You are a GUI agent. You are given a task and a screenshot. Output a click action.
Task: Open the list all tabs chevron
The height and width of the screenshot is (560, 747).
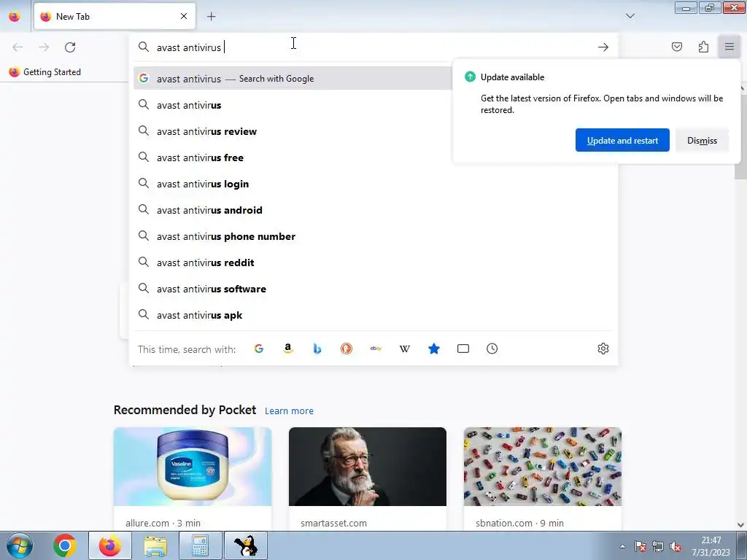tap(630, 16)
